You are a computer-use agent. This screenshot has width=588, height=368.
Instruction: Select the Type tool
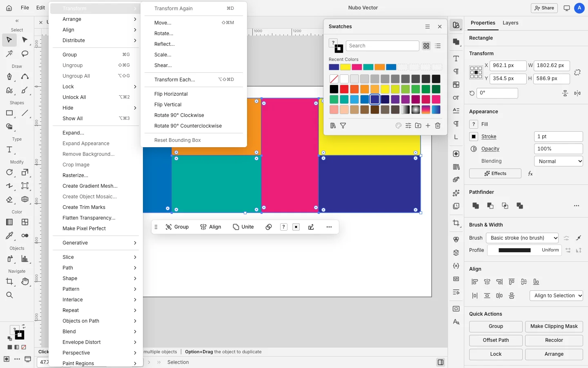(x=9, y=150)
